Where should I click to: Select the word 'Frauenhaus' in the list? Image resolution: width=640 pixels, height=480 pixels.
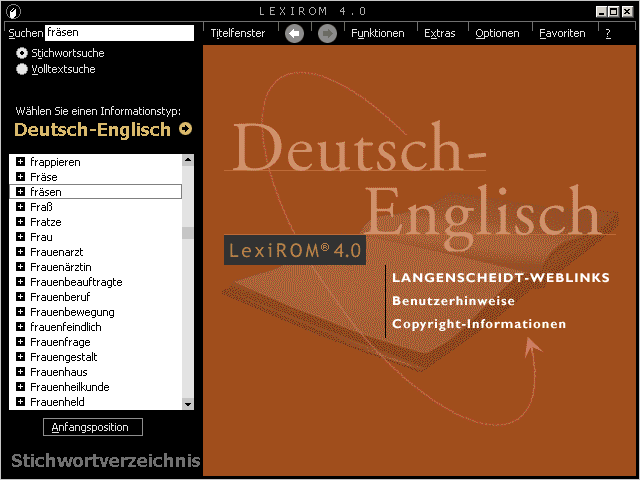[59, 372]
